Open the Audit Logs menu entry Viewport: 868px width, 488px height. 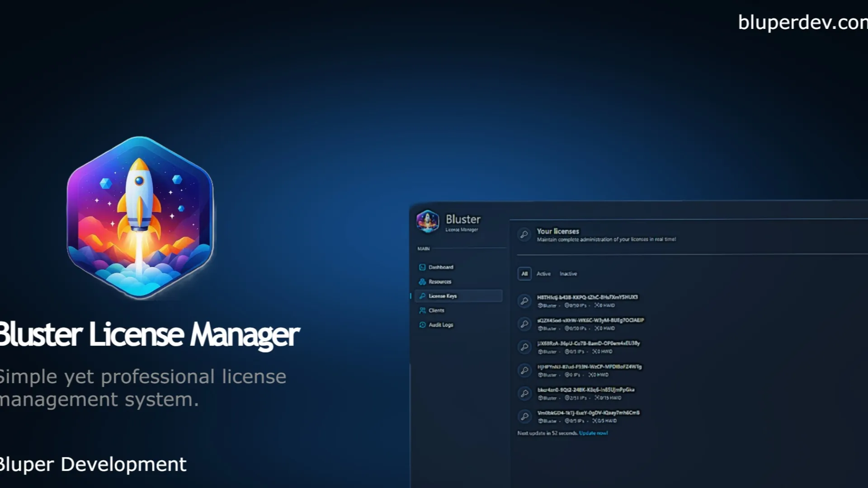coord(441,325)
